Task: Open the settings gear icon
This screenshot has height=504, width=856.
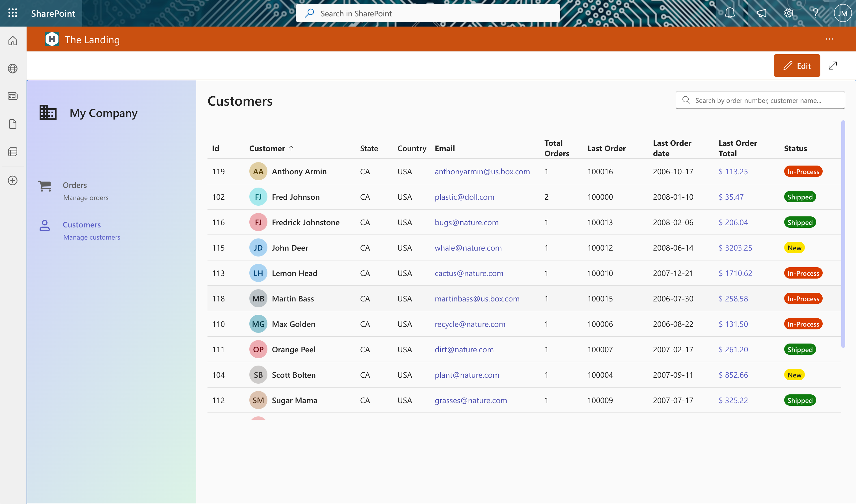Action: (x=788, y=13)
